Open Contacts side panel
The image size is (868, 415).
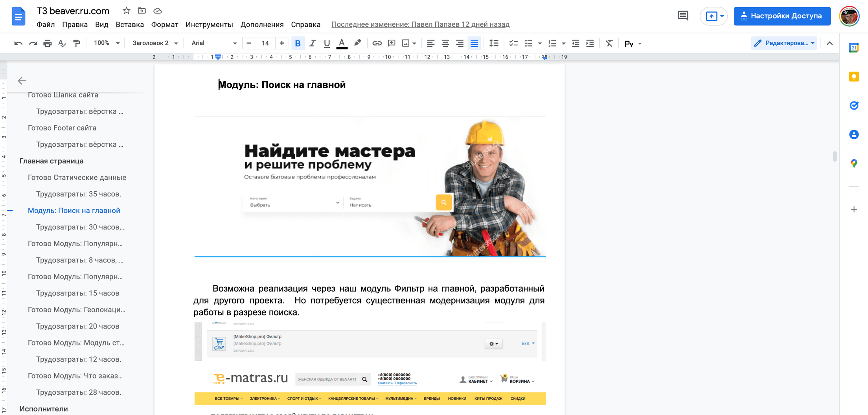(x=854, y=134)
